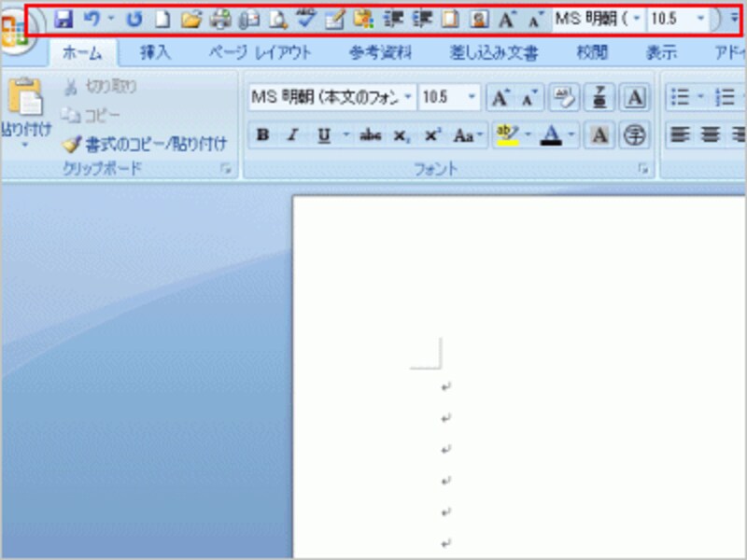Click the Phonetic Guide (ルビ) icon
This screenshot has width=747, height=560.
coord(599,98)
